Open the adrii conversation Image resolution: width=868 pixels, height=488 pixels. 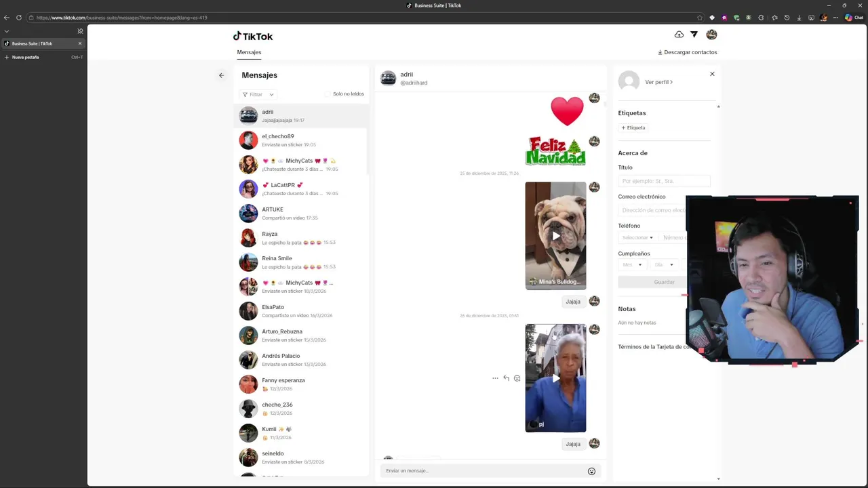pos(302,116)
